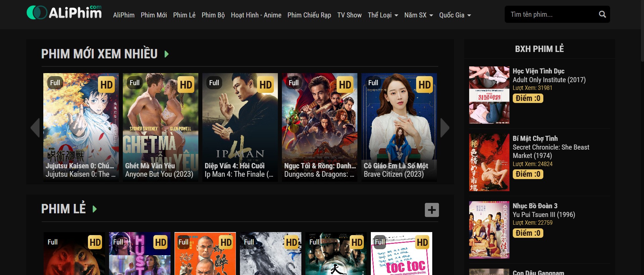
Task: Open the Bí Mật Chợ Tình title link
Action: point(535,139)
